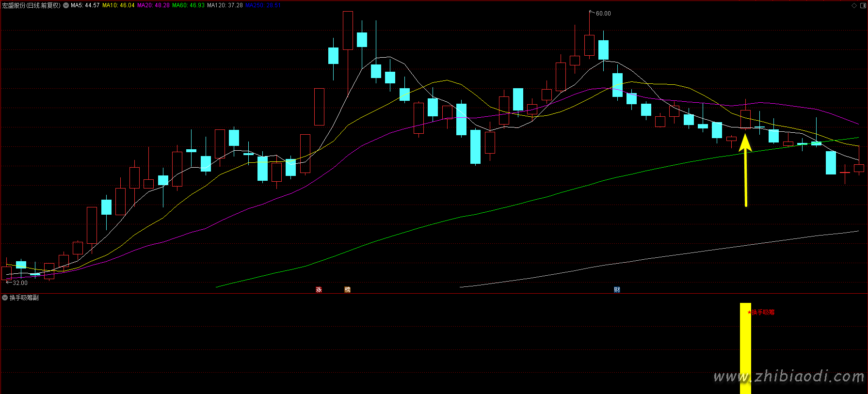Select the blue MA250 label
Screen dimensions: 868x394
pos(263,5)
